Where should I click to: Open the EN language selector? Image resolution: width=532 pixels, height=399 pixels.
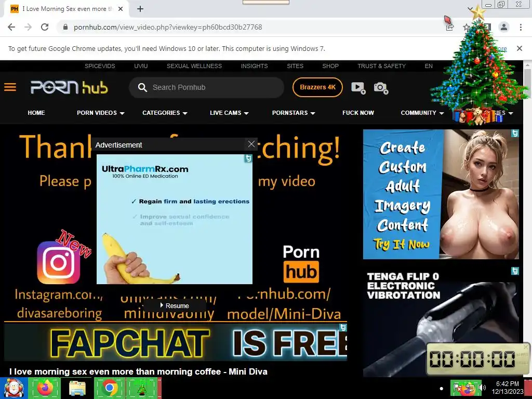(429, 66)
